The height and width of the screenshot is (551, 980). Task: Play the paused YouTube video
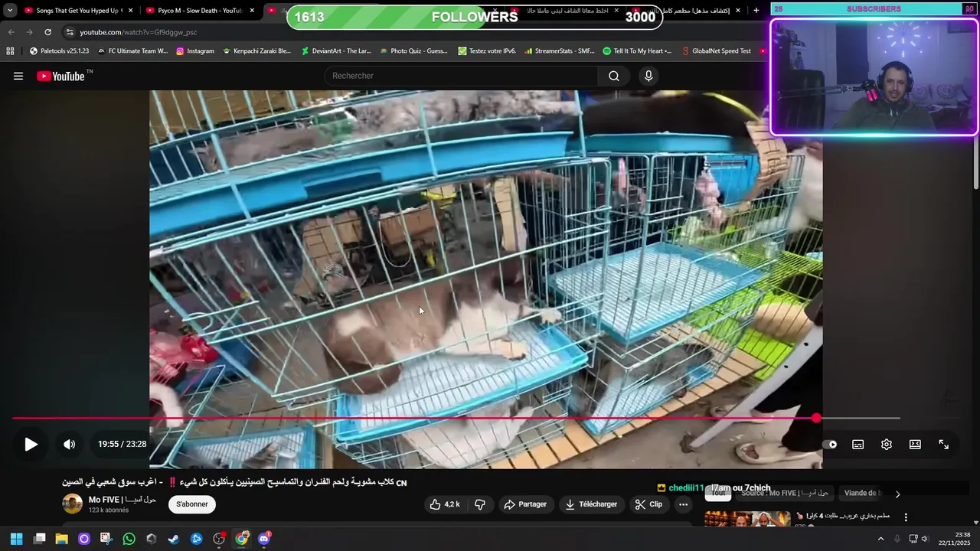(x=31, y=445)
